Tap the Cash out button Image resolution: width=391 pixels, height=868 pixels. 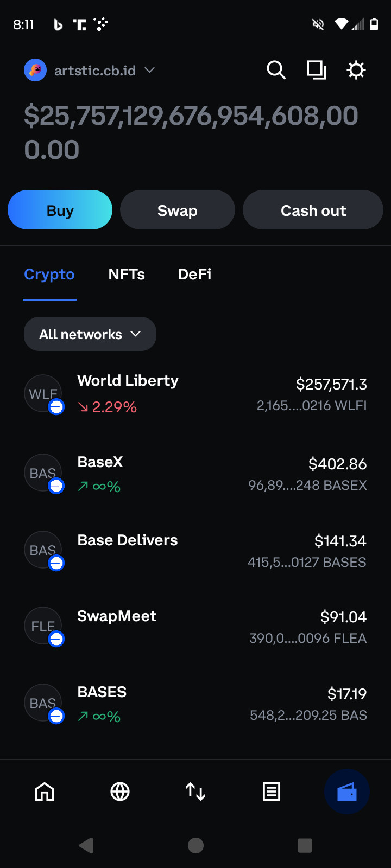[313, 210]
